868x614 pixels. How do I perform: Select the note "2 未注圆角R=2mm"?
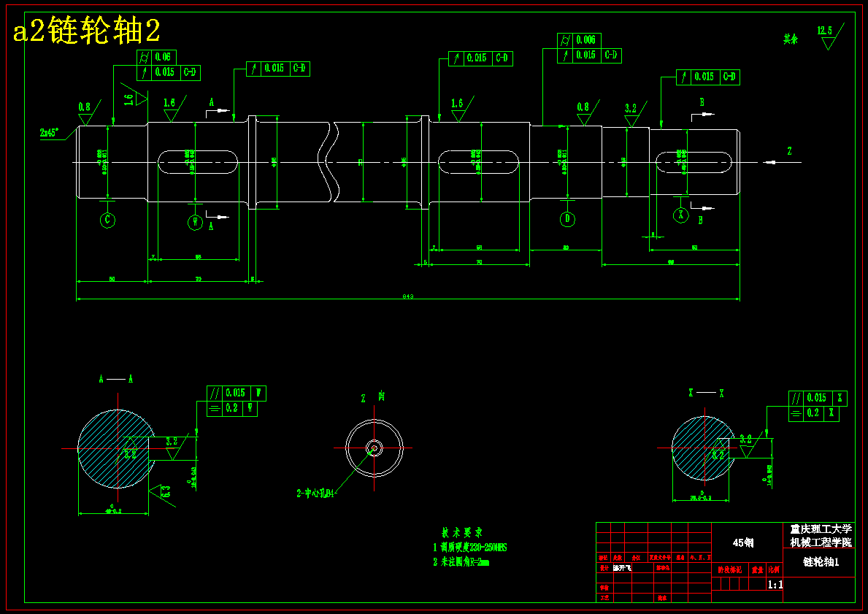pos(461,562)
